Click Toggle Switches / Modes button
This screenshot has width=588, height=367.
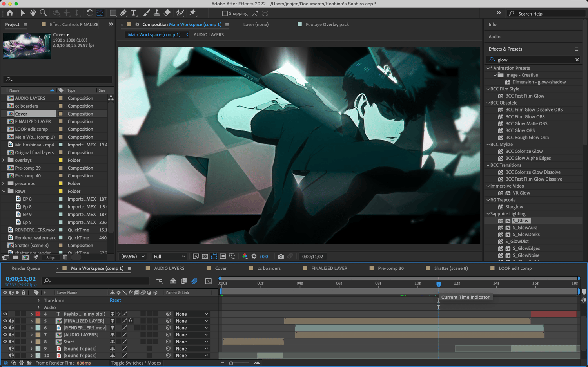click(136, 363)
